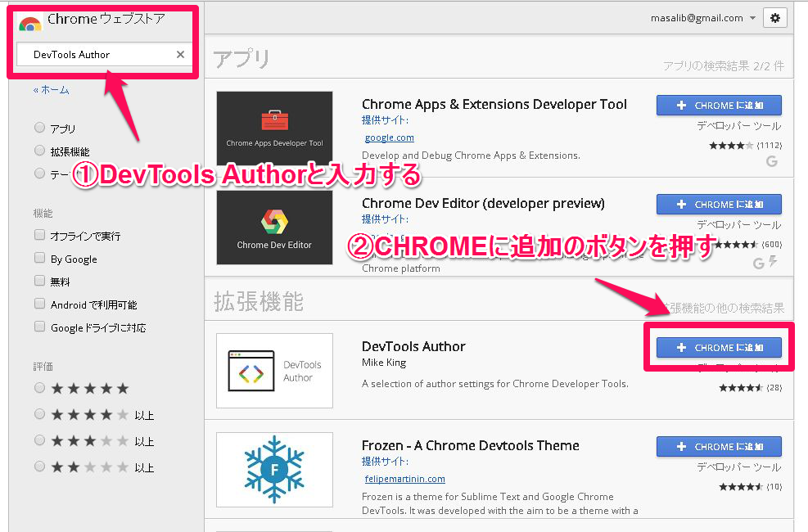Screen dimensions: 808x532
Task: Open Chrome Apps & Extensions Developer Tool title
Action: coord(494,105)
